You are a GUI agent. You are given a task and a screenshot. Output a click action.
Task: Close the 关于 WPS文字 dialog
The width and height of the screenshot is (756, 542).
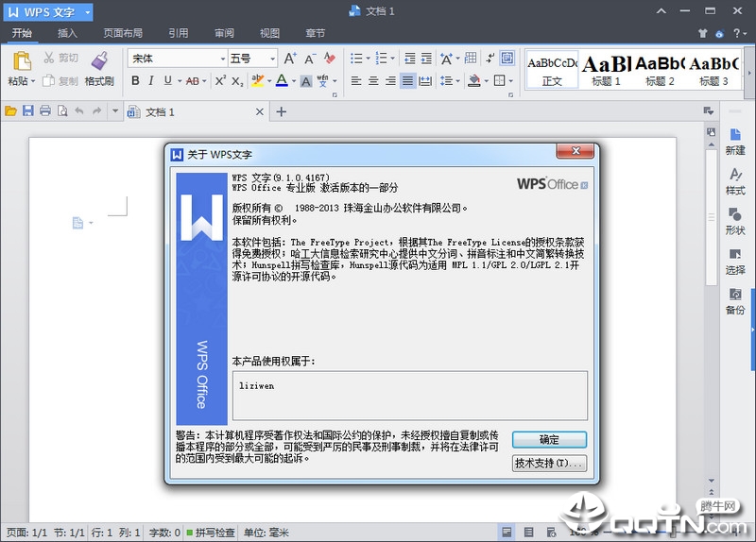click(575, 151)
